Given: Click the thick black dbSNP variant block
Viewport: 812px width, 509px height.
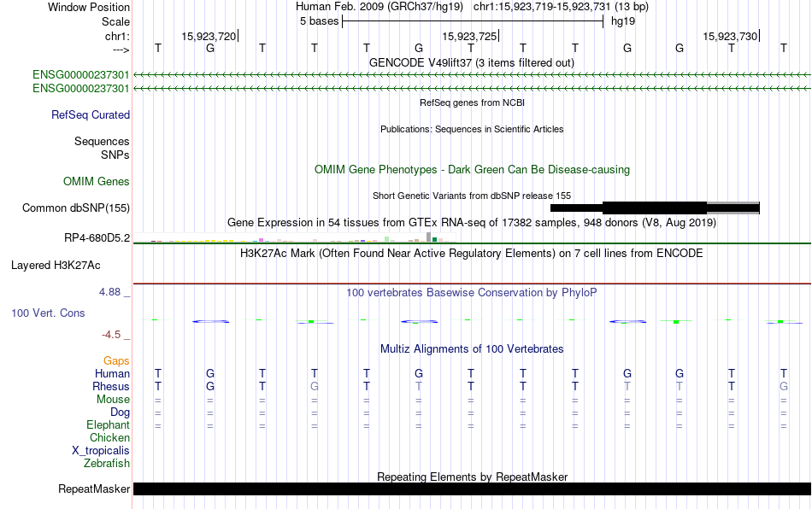Looking at the screenshot, I should point(655,208).
